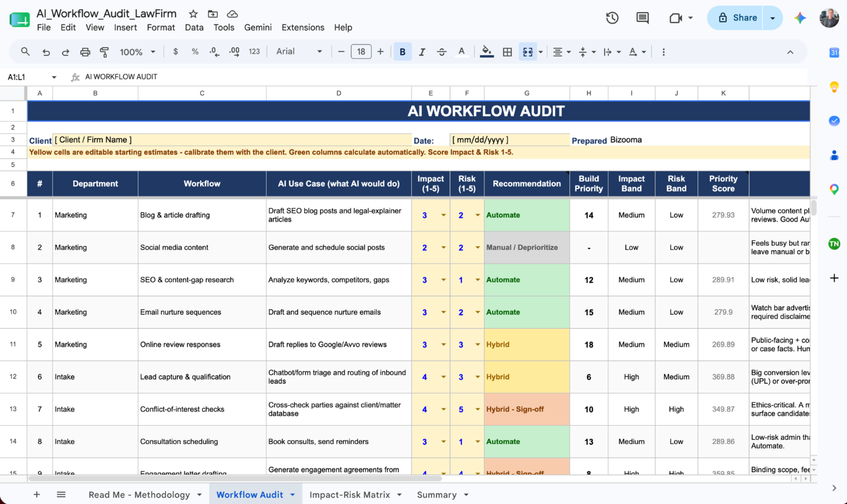Toggle italic formatting
The width and height of the screenshot is (847, 504).
422,52
